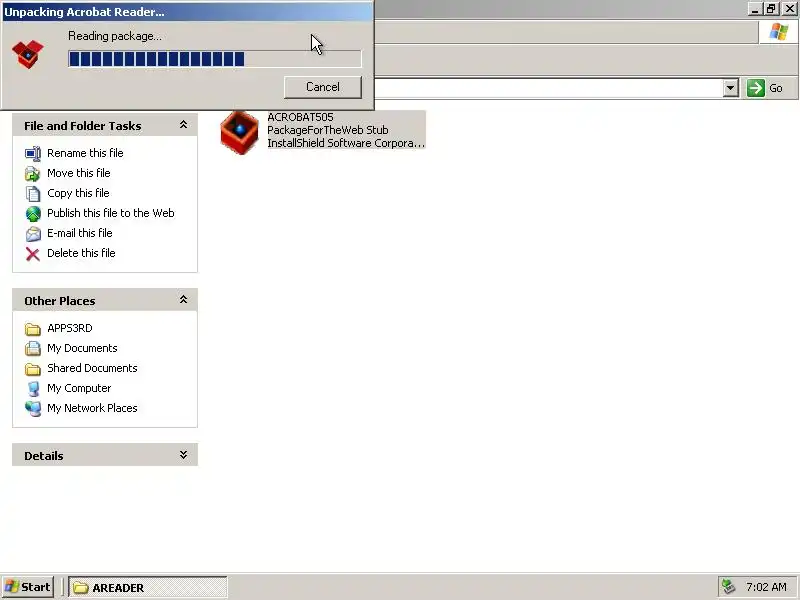Image resolution: width=800 pixels, height=600 pixels.
Task: Click the Reading package progress bar
Action: click(215, 59)
